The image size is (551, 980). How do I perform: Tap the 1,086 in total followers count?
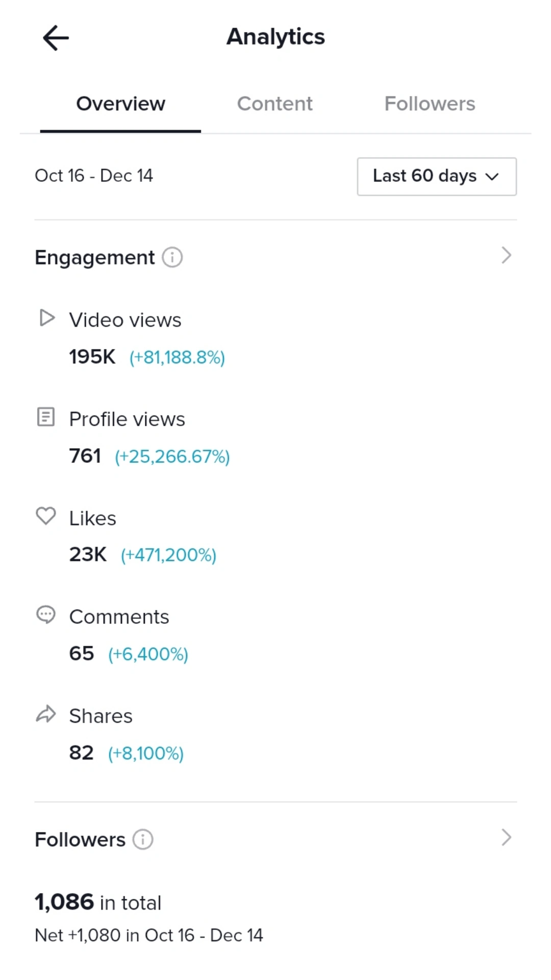[98, 902]
